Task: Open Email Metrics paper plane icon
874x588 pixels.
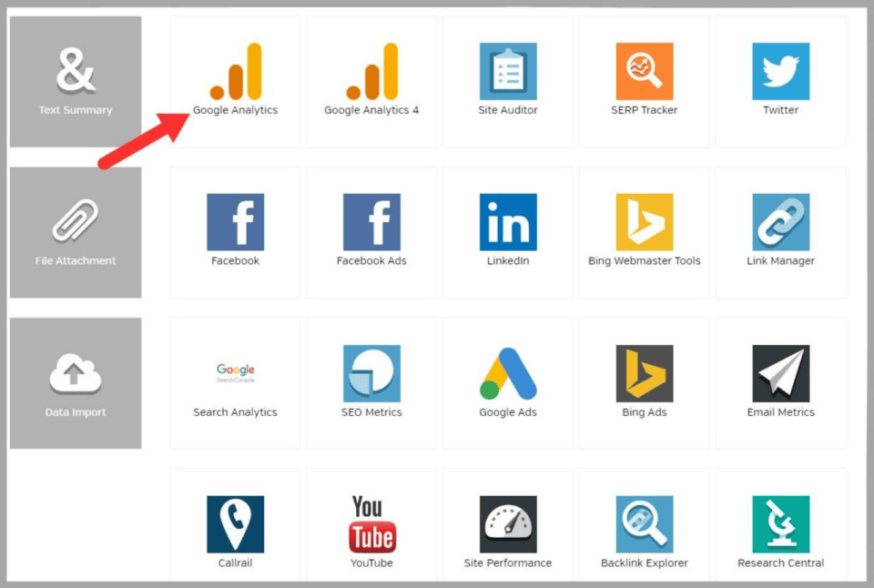Action: point(781,373)
